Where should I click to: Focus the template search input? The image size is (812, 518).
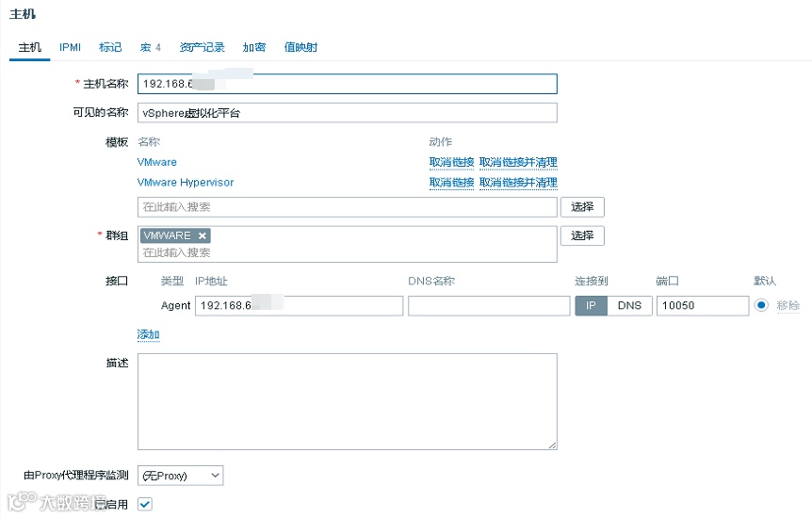(x=348, y=207)
